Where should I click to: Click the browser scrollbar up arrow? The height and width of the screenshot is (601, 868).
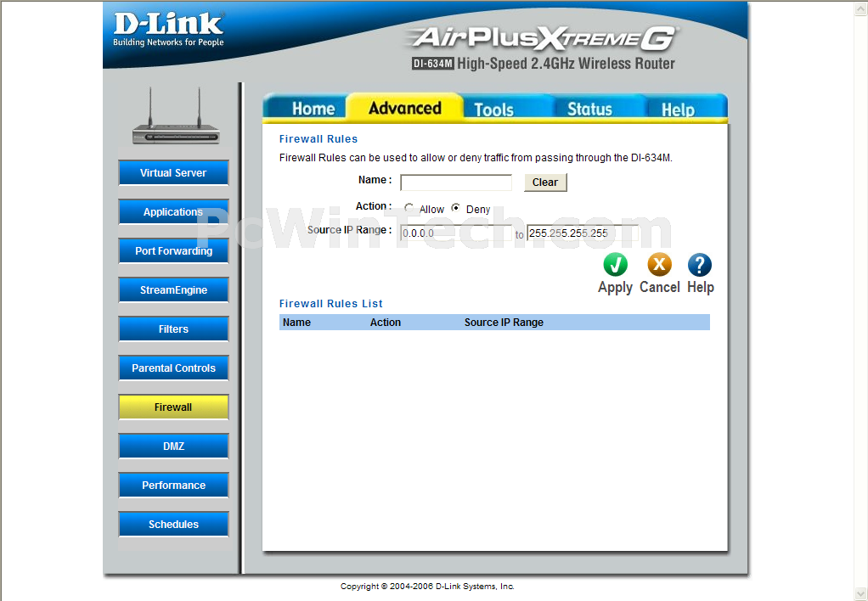tap(861, 8)
